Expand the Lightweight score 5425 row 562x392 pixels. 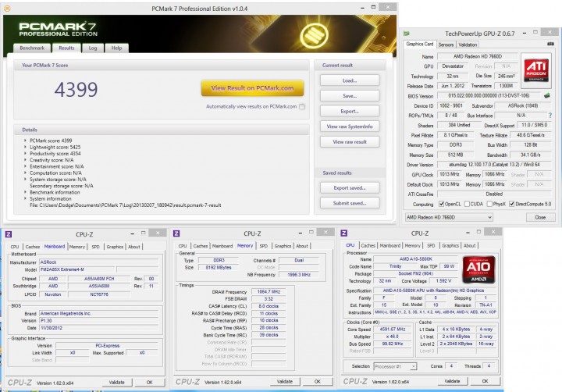click(25, 147)
